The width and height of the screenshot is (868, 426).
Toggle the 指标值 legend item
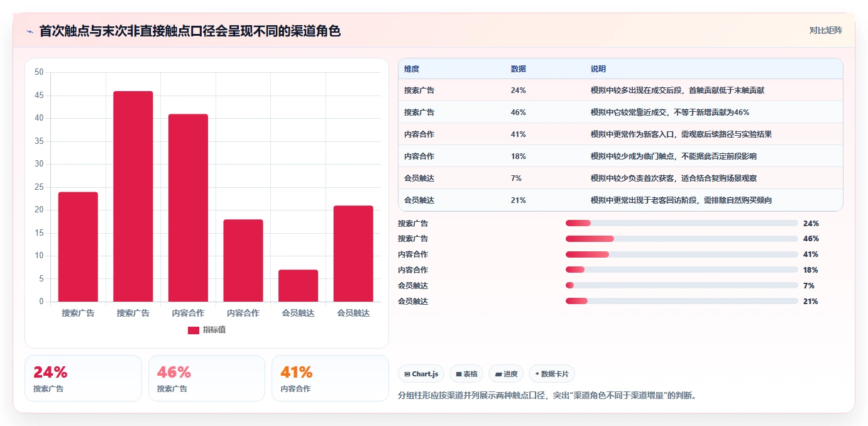207,330
